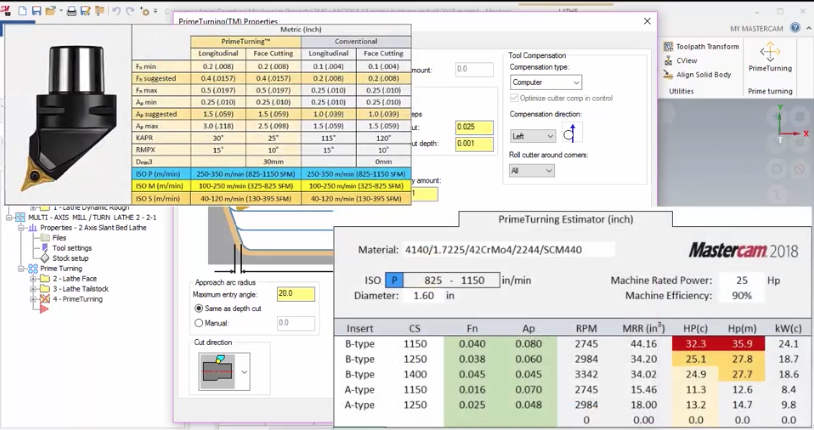Viewport: 814px width, 430px height.
Task: Select the 'Same as depth cut' radio button
Action: tap(199, 308)
